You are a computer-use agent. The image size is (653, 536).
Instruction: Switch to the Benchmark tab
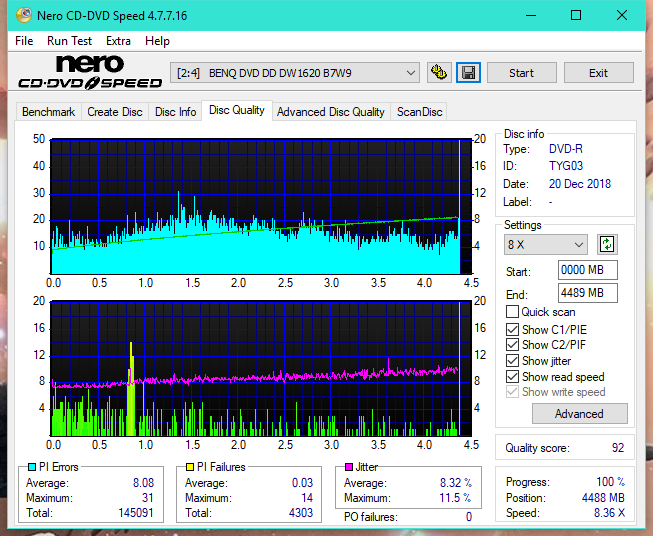tap(49, 112)
